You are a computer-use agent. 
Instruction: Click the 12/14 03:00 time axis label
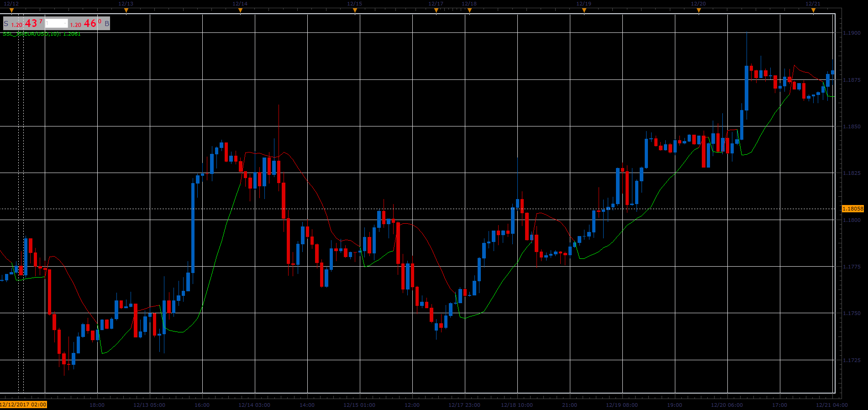pos(254,405)
